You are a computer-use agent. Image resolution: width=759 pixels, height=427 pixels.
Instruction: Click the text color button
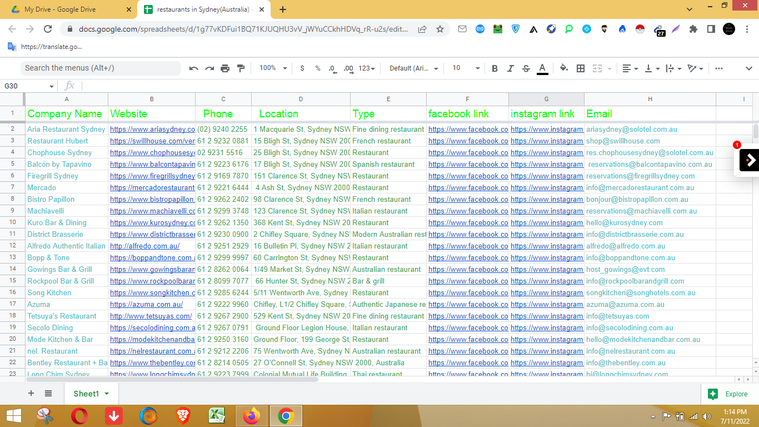[542, 69]
